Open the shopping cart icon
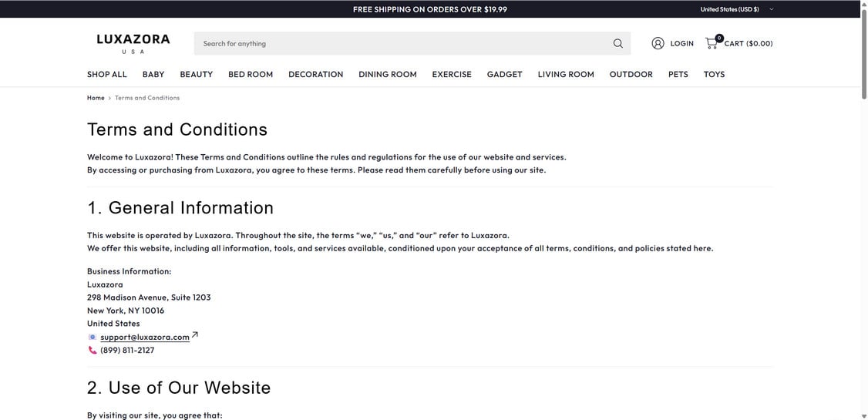Image resolution: width=868 pixels, height=420 pixels. [712, 42]
